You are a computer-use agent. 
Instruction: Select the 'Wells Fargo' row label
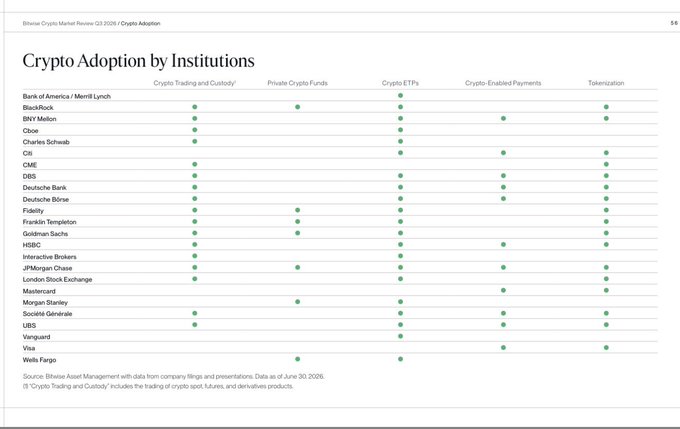39,360
